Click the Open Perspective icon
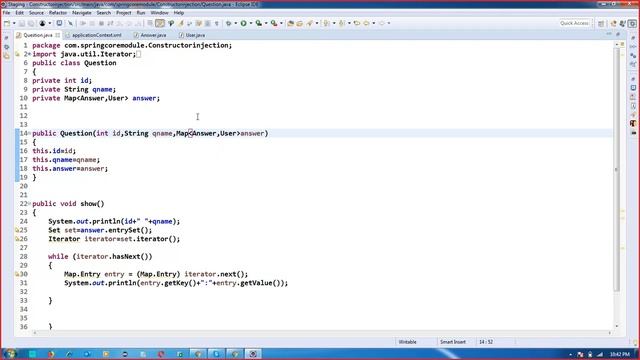 point(601,24)
